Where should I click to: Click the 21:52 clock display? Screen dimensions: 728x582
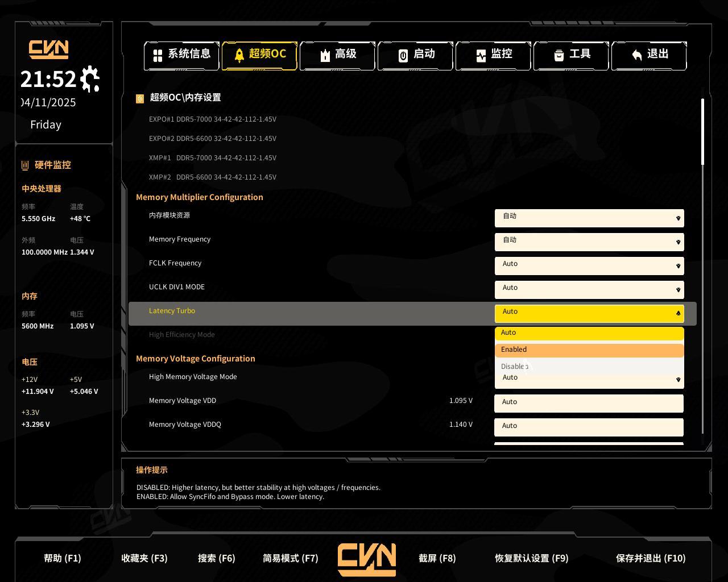click(x=48, y=79)
